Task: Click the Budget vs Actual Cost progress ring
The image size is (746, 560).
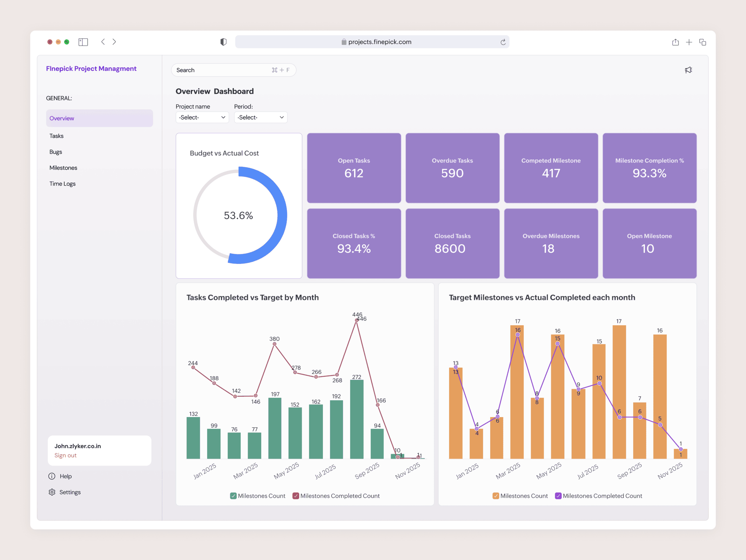Action: click(x=239, y=215)
